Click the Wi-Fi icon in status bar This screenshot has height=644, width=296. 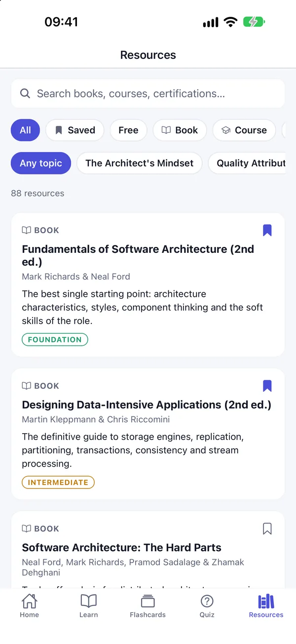pos(230,22)
